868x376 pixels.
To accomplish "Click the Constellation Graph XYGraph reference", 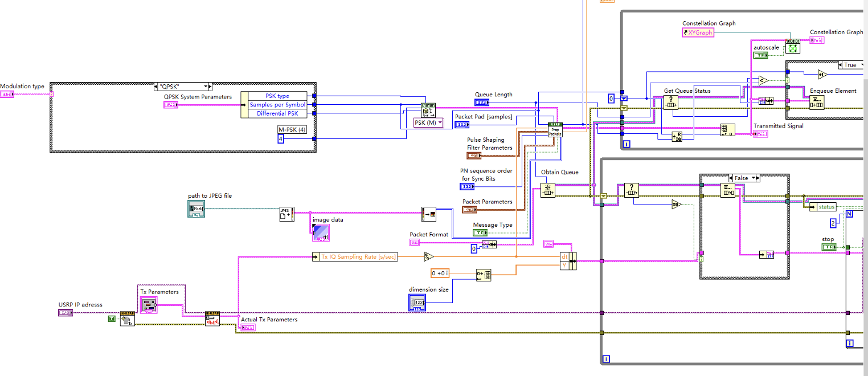I will coord(698,32).
